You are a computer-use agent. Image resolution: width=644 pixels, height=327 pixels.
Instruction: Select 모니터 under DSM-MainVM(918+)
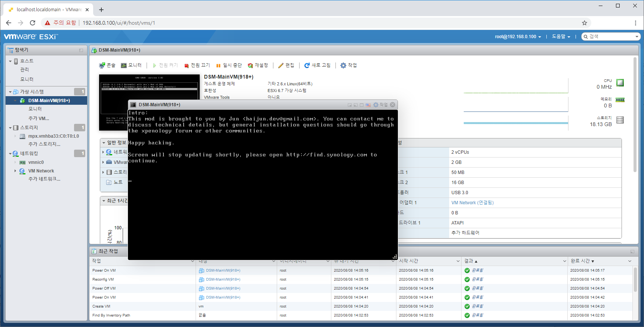pos(35,109)
